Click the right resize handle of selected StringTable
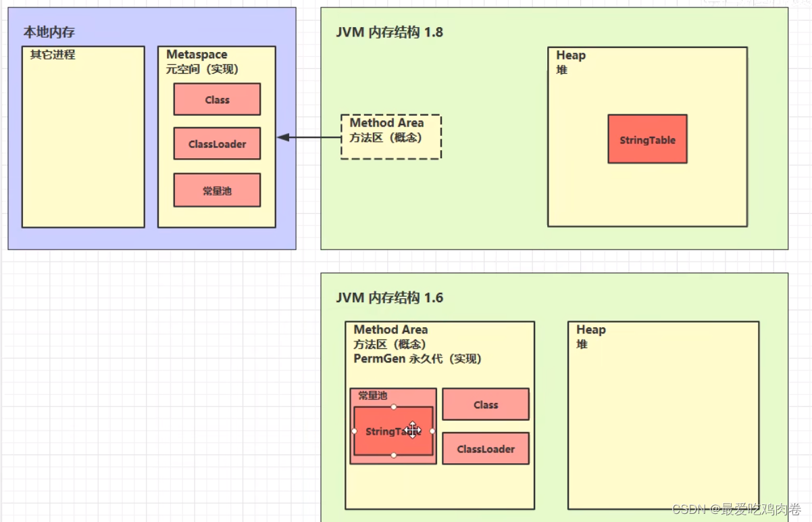This screenshot has height=522, width=812. [433, 431]
